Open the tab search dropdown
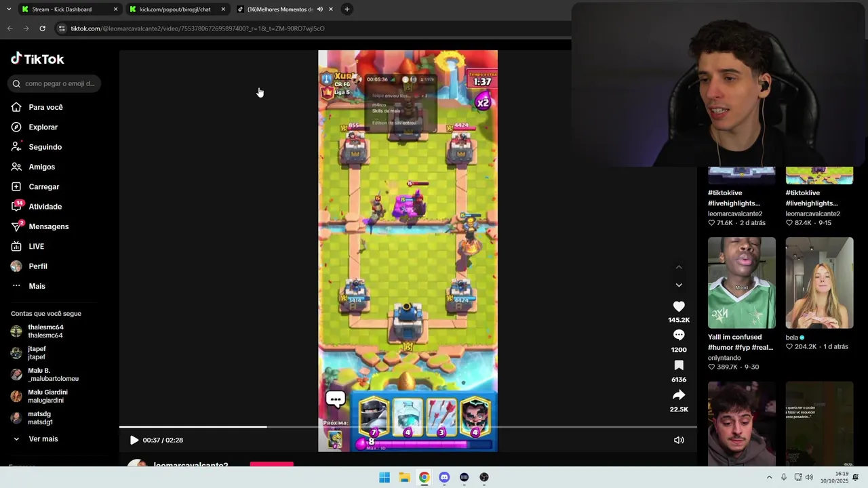Viewport: 868px width, 488px height. pos(8,9)
